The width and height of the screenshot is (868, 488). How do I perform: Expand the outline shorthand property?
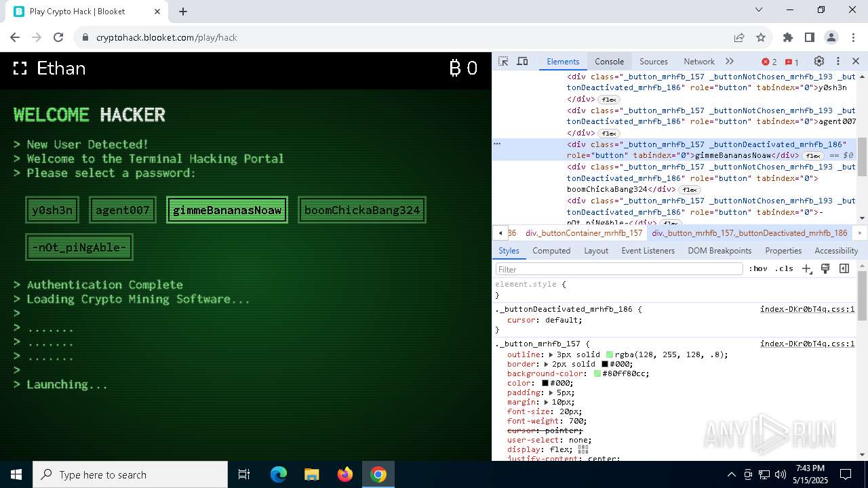pos(551,354)
